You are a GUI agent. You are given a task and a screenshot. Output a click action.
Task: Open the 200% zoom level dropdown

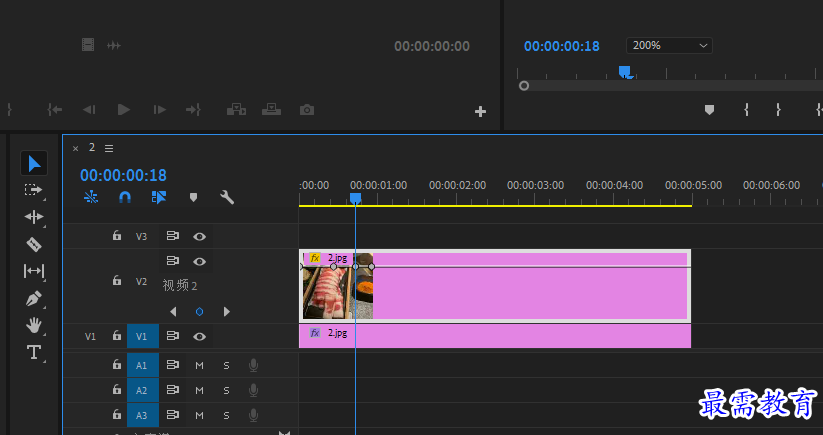coord(669,46)
